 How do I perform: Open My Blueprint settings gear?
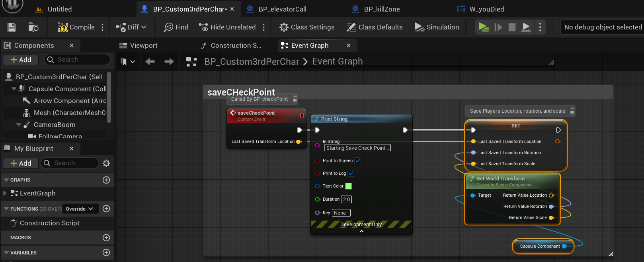tap(106, 163)
